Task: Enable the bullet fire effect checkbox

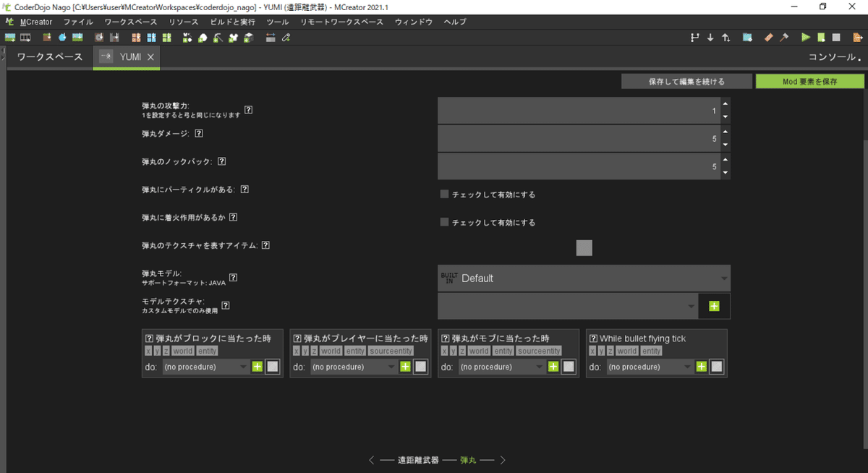Action: click(x=444, y=222)
